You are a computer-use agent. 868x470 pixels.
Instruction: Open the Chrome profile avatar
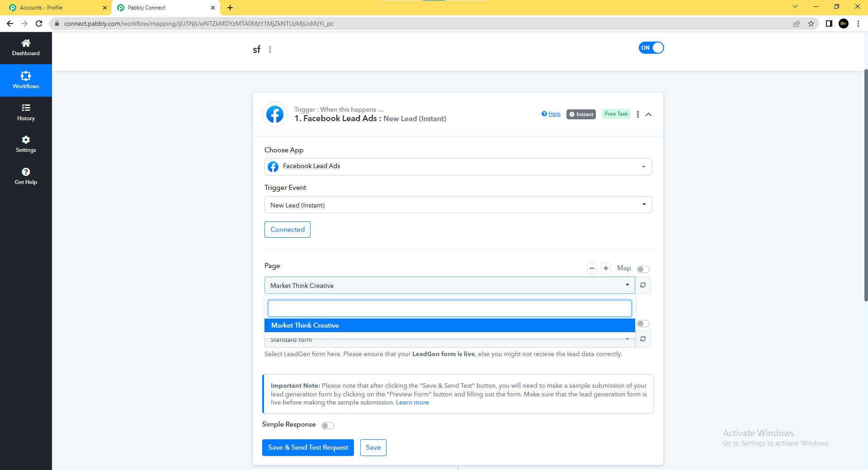point(844,23)
